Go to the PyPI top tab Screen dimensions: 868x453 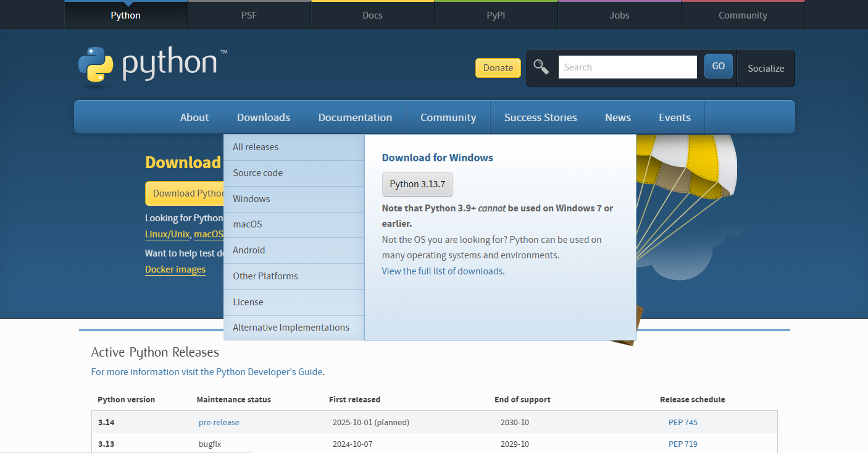496,15
